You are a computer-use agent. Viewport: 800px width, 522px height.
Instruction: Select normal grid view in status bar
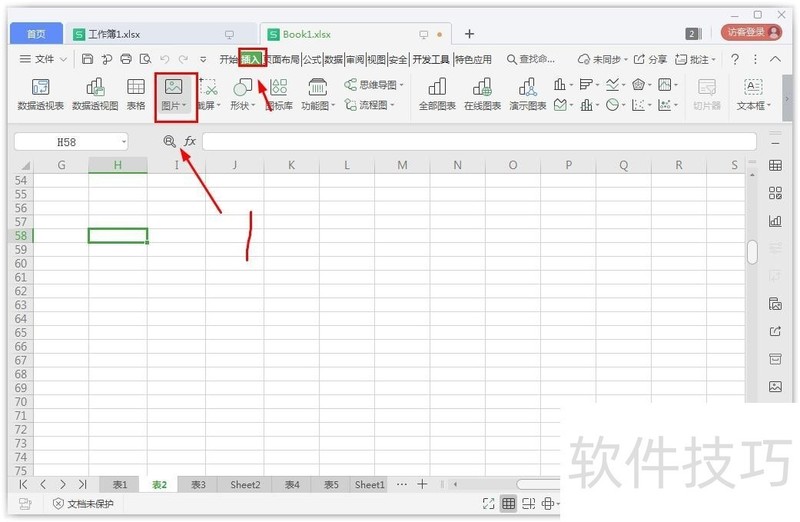click(x=509, y=504)
